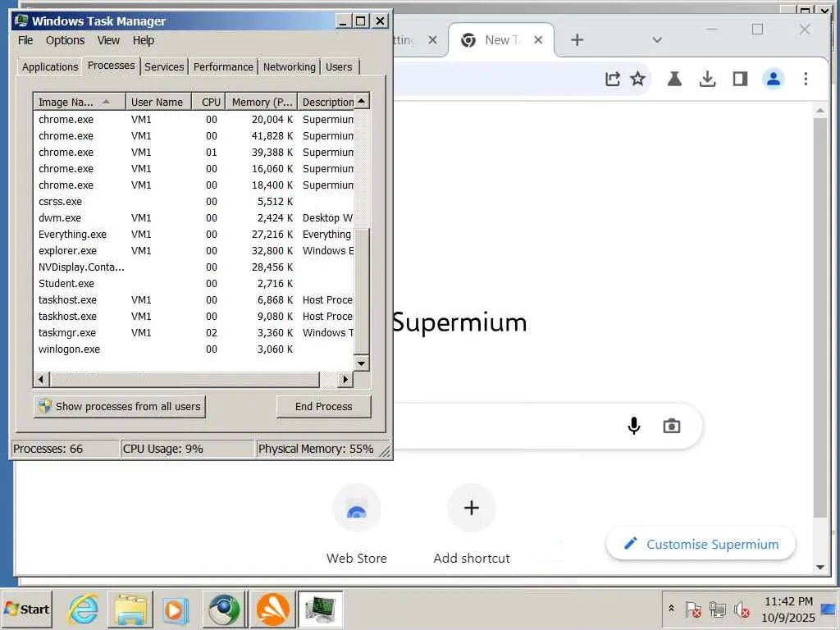Switch to the Networking tab
The height and width of the screenshot is (630, 840).
[x=290, y=67]
